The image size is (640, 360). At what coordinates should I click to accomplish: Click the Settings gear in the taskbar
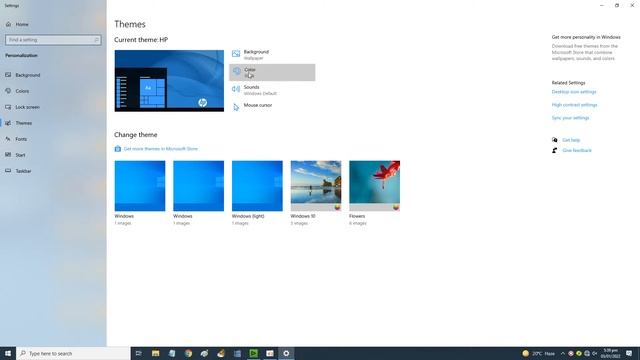(x=286, y=353)
